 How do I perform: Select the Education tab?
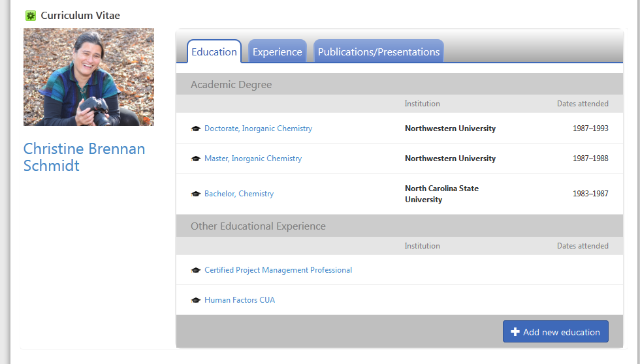(214, 52)
